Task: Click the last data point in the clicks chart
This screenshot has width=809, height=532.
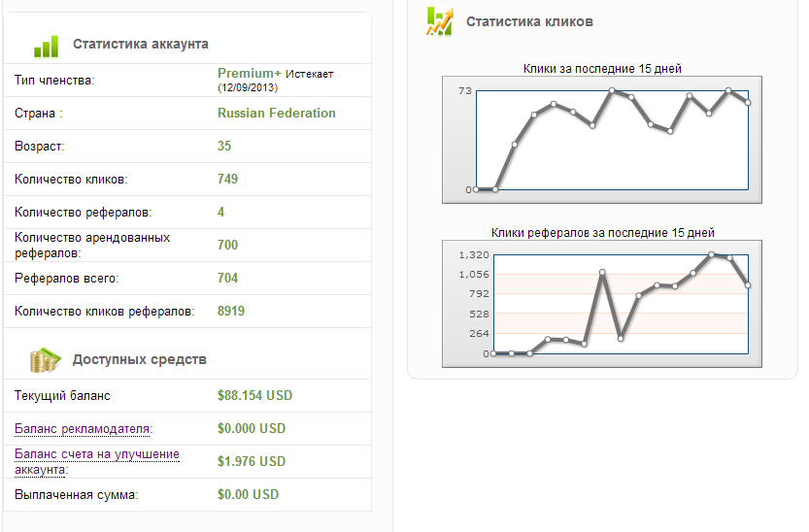Action: 748,102
